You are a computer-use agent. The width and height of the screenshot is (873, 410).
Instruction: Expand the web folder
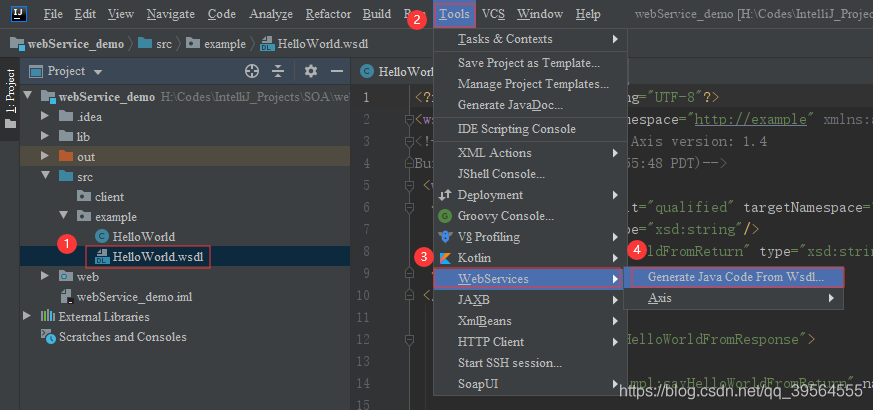tap(45, 275)
